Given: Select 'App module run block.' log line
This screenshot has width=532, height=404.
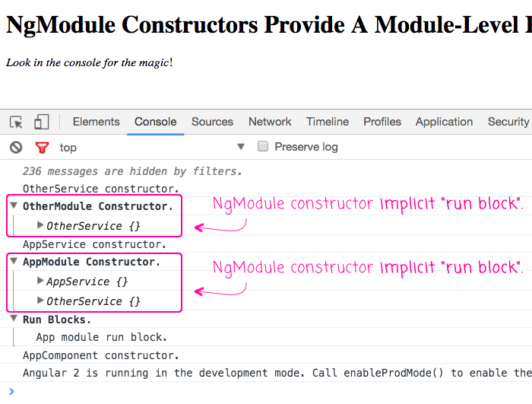Looking at the screenshot, I should 101,337.
